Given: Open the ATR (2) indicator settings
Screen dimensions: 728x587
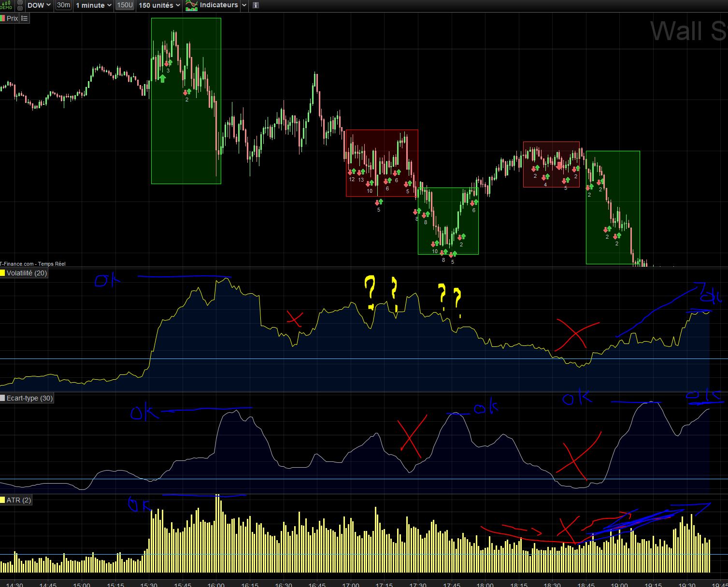Looking at the screenshot, I should pyautogui.click(x=19, y=500).
